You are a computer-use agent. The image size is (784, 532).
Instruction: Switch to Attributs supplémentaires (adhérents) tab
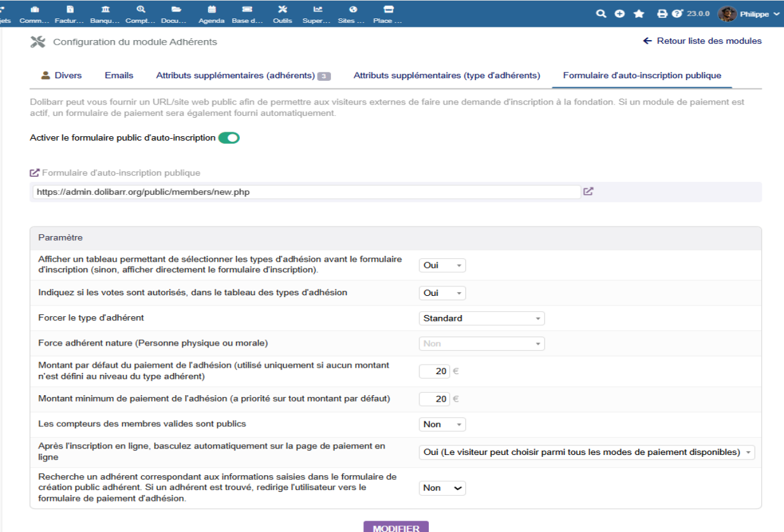(243, 76)
